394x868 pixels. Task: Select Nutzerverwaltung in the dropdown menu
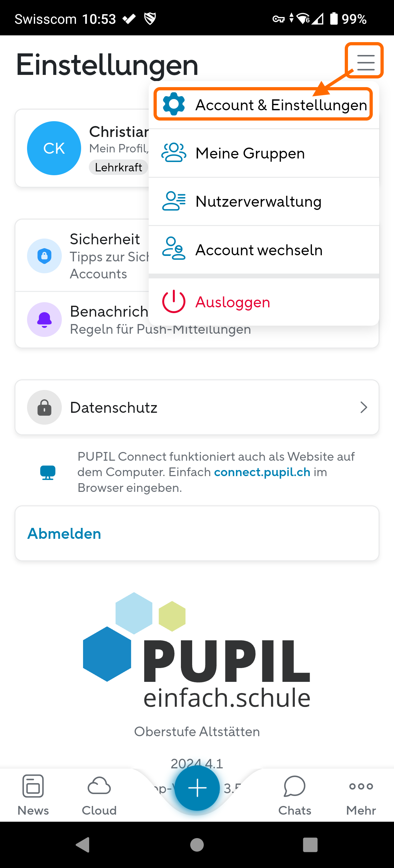coord(258,202)
